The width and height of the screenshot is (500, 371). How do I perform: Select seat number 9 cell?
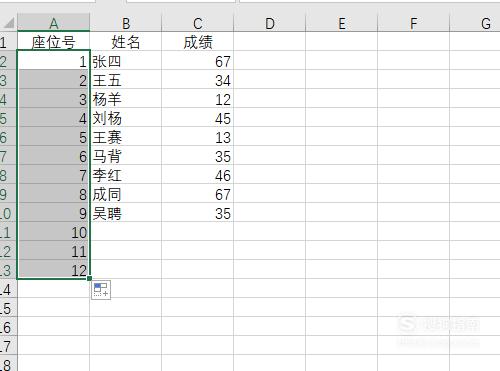tap(53, 212)
